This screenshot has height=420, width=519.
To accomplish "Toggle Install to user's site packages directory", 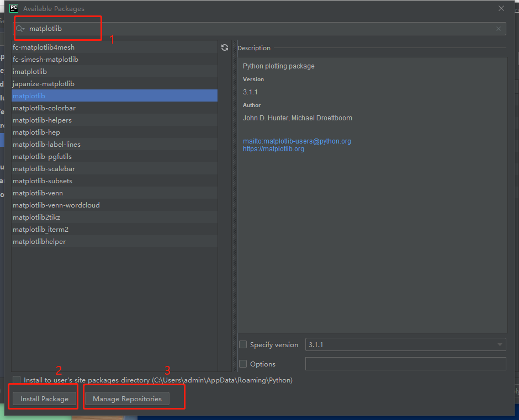I will [x=17, y=380].
